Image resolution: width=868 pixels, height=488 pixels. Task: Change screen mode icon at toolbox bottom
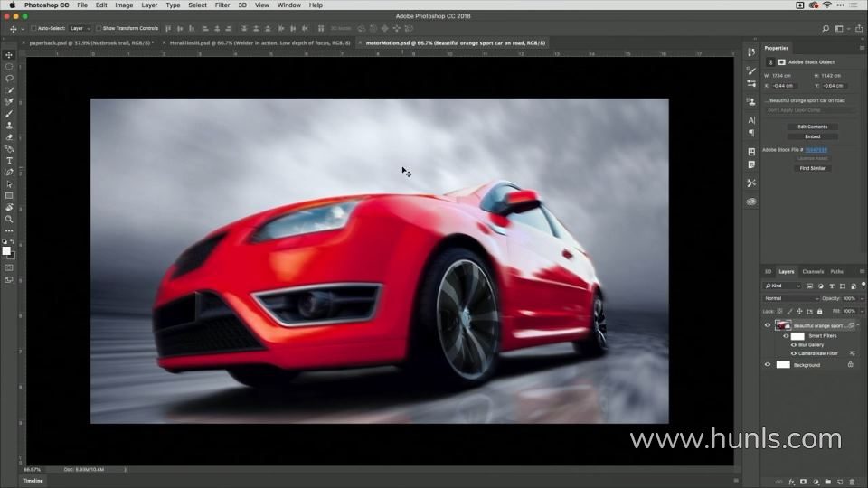tap(9, 280)
